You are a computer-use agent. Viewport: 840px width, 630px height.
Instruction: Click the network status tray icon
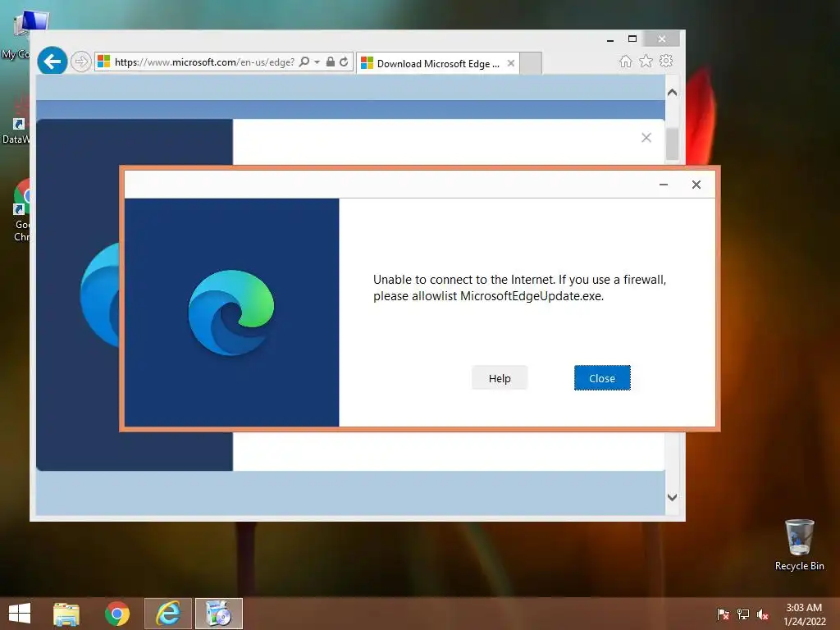(x=743, y=614)
